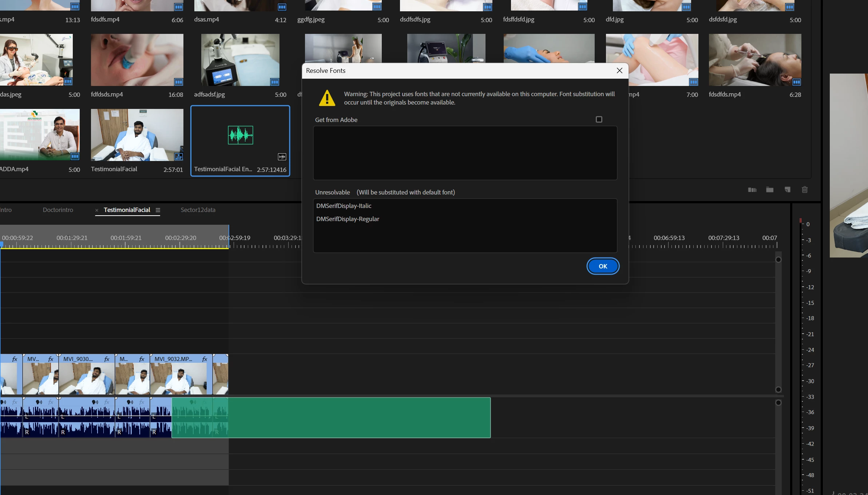This screenshot has height=495, width=868.
Task: Select the fdfdsds.mp4 lips thumbnail
Action: (137, 60)
